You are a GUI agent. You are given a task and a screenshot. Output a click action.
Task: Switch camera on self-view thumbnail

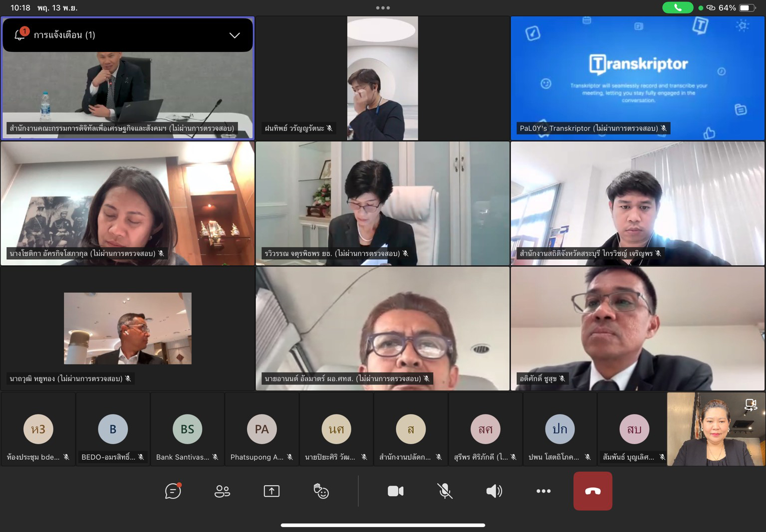[x=750, y=405]
